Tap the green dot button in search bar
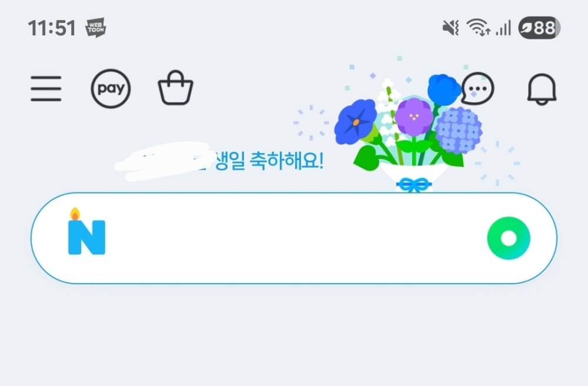 pyautogui.click(x=509, y=238)
